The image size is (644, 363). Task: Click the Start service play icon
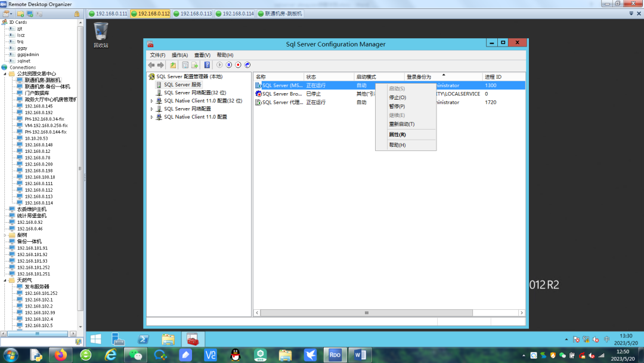tap(219, 65)
